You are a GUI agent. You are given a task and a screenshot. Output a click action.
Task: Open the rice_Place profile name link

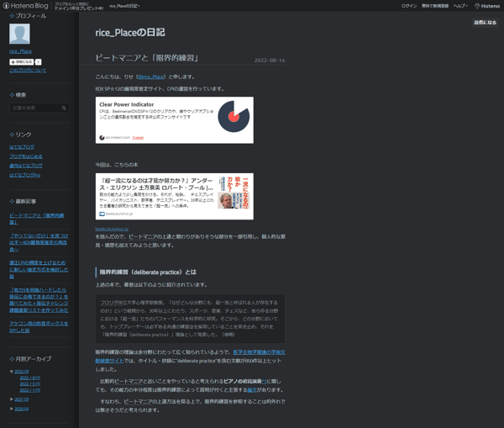tap(20, 51)
